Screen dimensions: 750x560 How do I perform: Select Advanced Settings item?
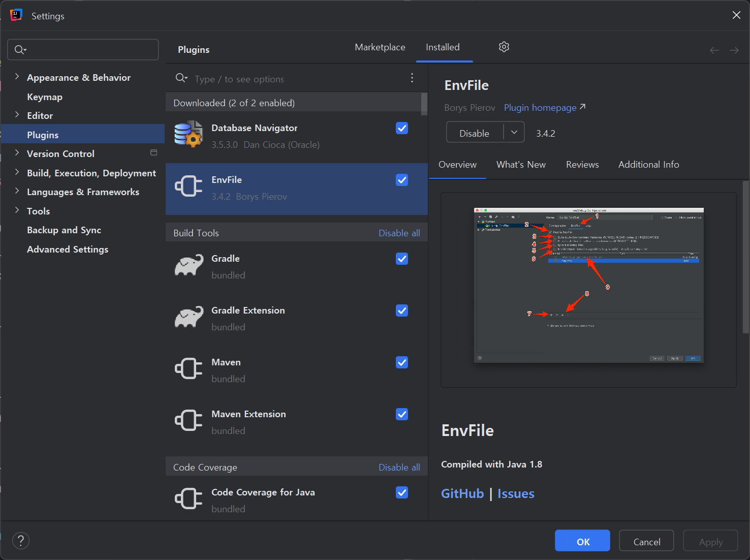tap(83, 249)
